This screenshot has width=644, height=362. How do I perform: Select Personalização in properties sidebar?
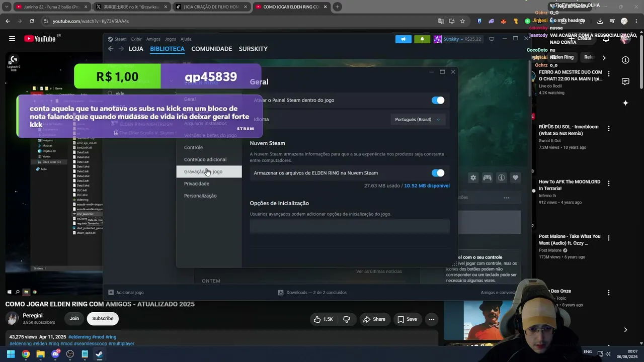pos(209,196)
